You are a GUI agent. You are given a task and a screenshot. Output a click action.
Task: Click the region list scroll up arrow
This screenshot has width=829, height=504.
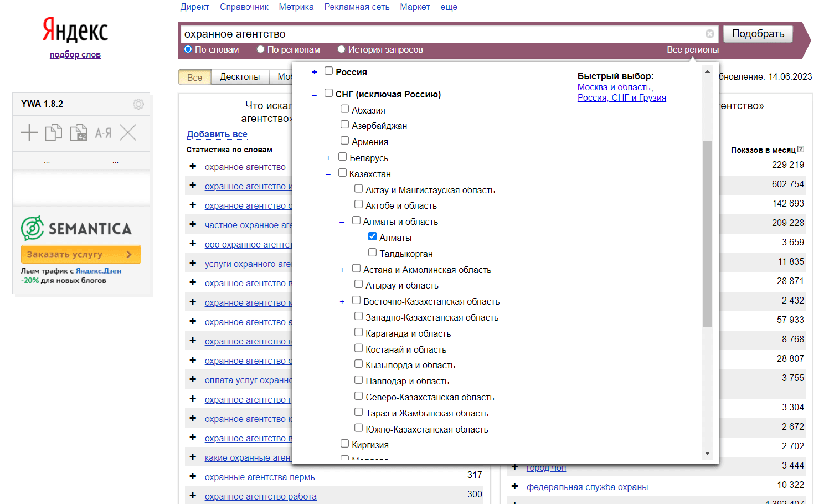[707, 71]
